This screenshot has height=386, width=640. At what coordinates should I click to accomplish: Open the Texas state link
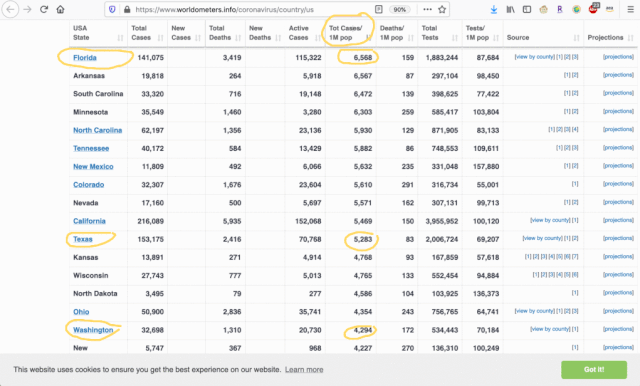coord(83,239)
